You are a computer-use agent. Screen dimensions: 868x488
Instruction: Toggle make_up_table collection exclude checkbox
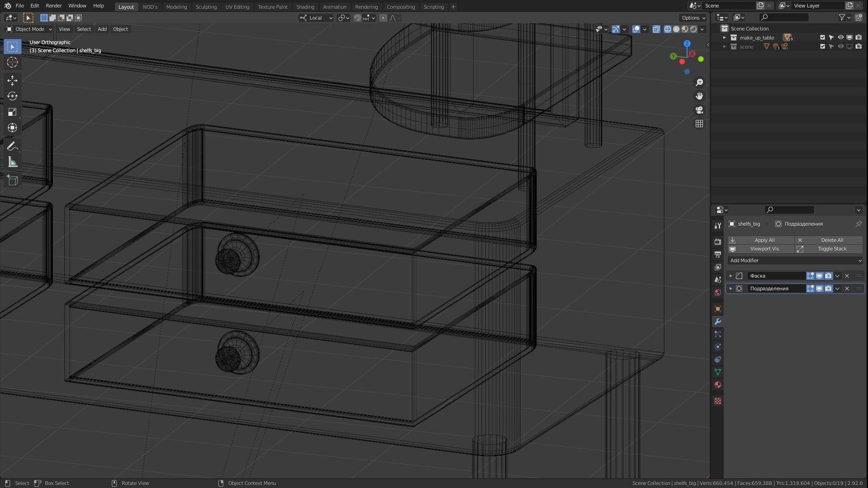point(822,38)
